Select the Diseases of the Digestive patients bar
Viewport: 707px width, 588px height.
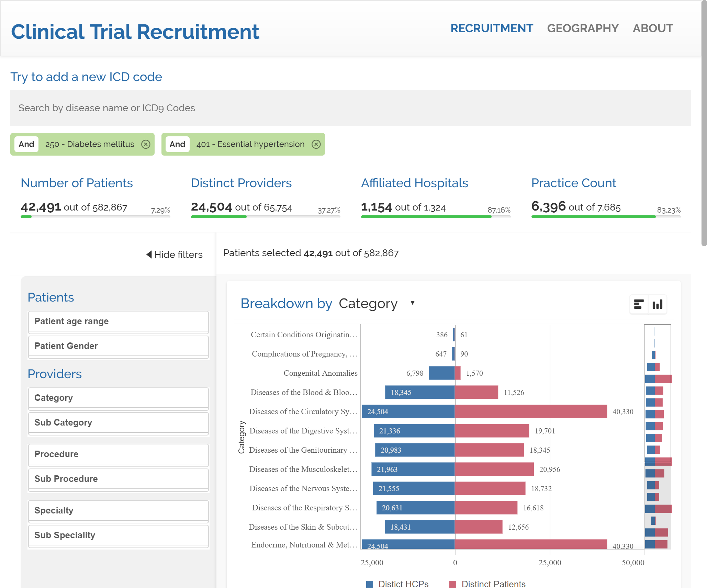coord(492,431)
